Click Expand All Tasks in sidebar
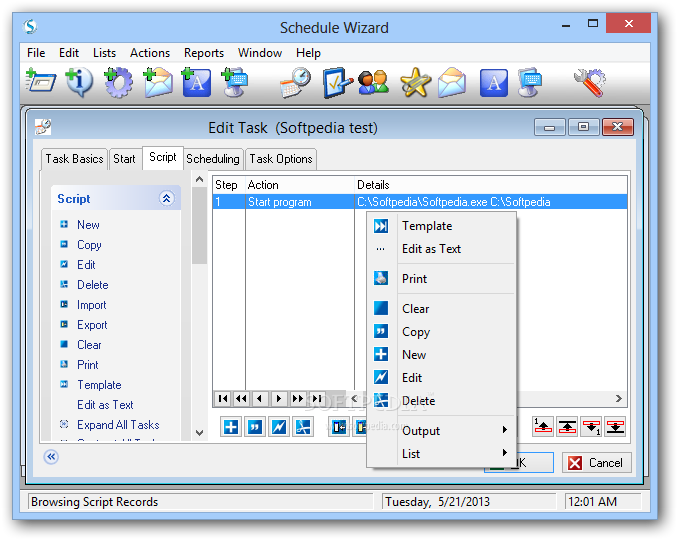 (x=118, y=425)
